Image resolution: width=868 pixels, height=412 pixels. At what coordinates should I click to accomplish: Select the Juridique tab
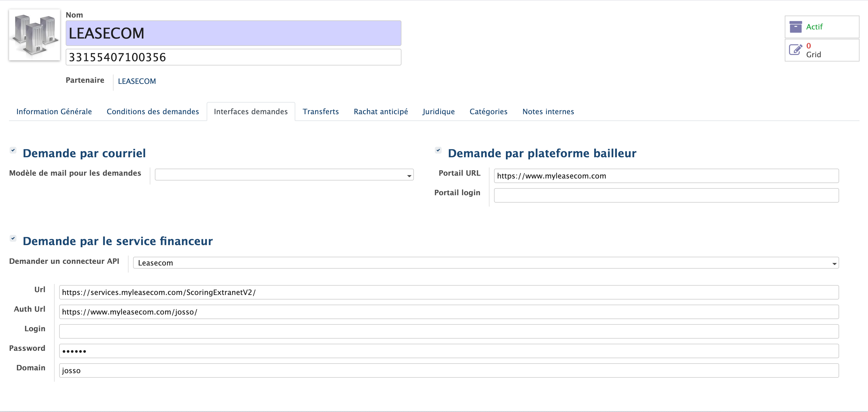coord(438,112)
